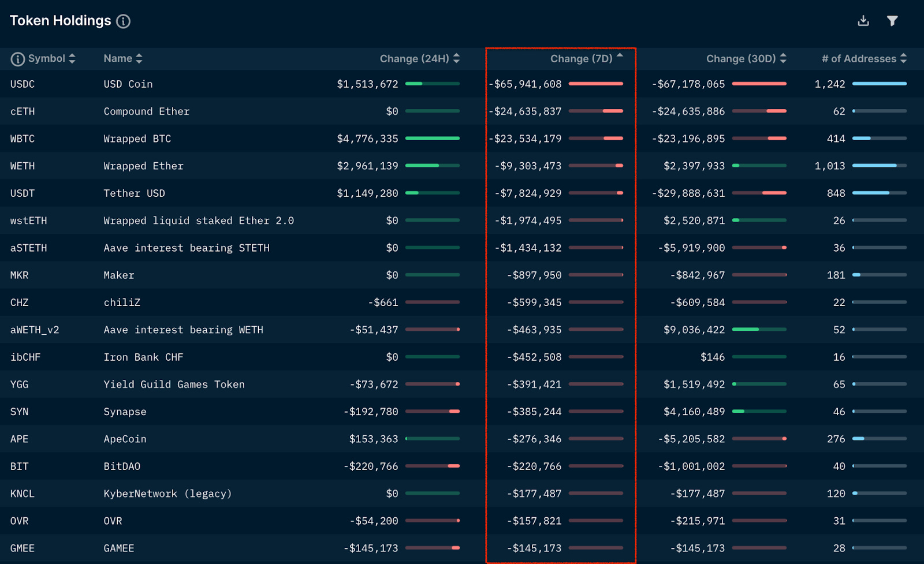Select the SYN symbol cell
Screen dimensions: 924x564
[x=20, y=412]
